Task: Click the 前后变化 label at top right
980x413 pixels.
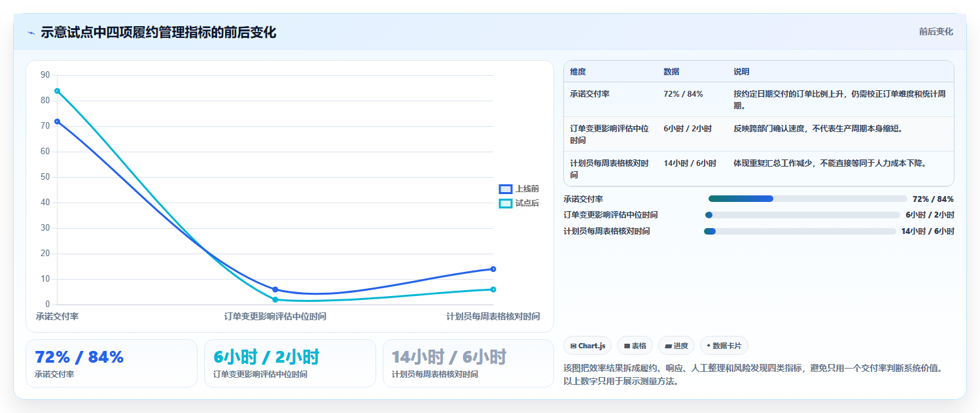Action: [x=936, y=31]
